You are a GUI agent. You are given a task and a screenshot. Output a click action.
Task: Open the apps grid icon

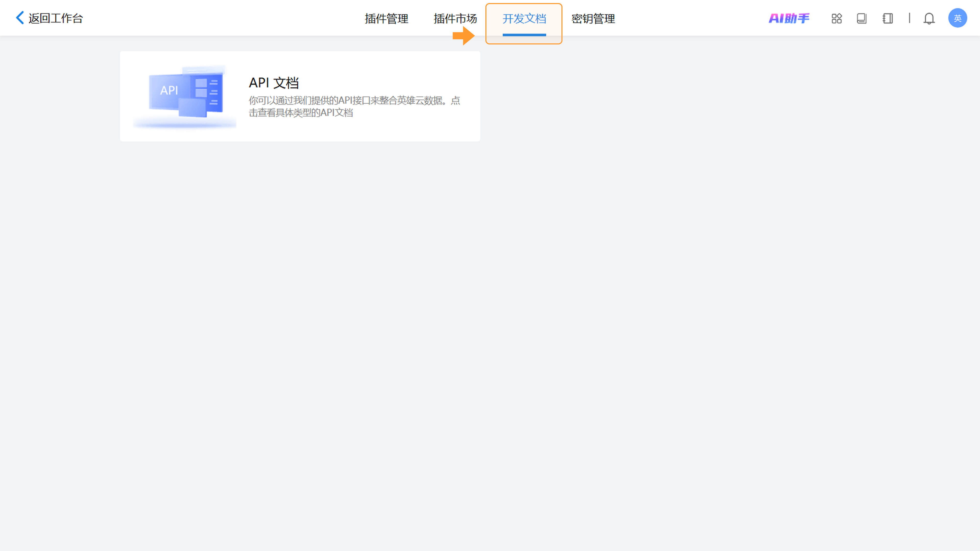point(837,18)
